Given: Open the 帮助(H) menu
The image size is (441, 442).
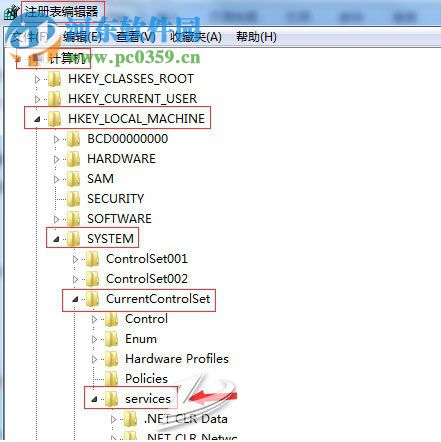Looking at the screenshot, I should tap(256, 37).
